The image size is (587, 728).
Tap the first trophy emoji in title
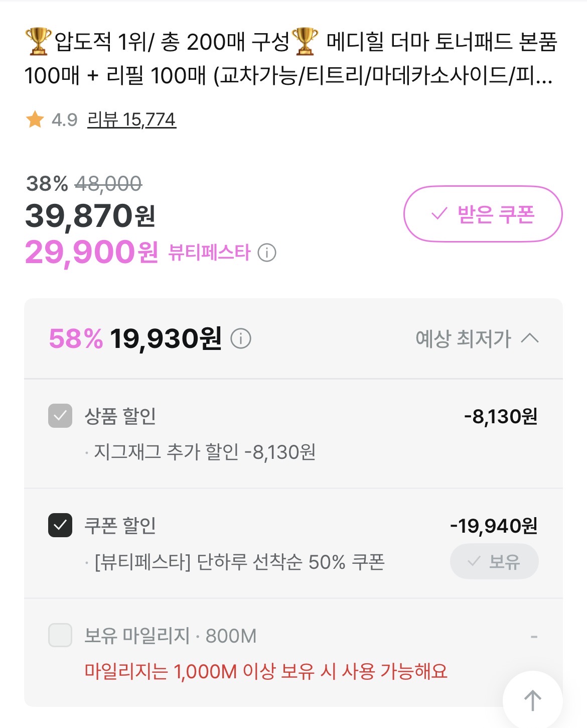tap(38, 41)
